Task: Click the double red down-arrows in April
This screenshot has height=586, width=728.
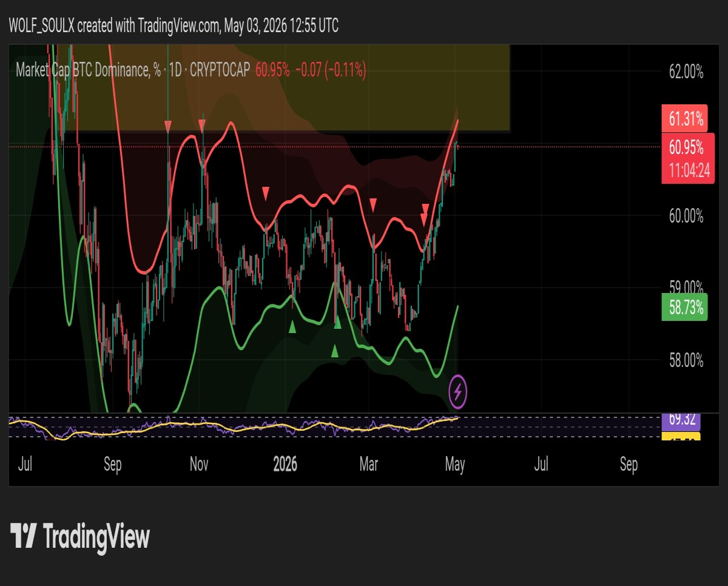Action: tap(425, 215)
